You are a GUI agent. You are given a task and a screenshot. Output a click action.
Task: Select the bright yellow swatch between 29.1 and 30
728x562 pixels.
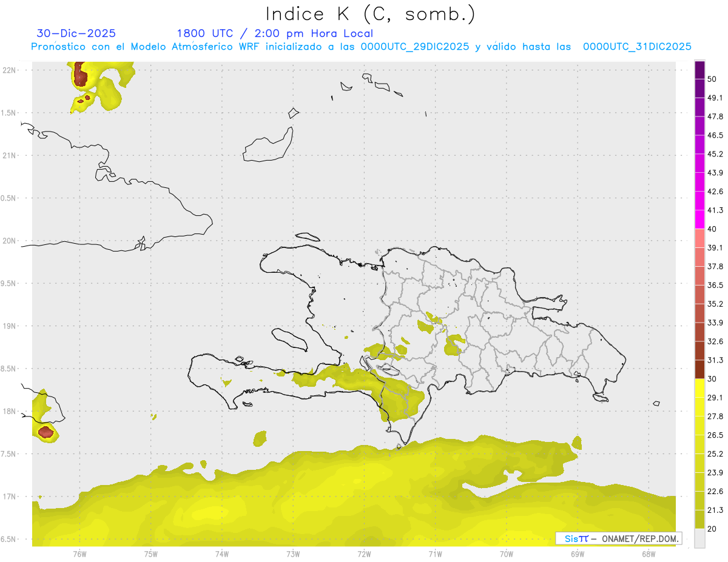click(700, 388)
